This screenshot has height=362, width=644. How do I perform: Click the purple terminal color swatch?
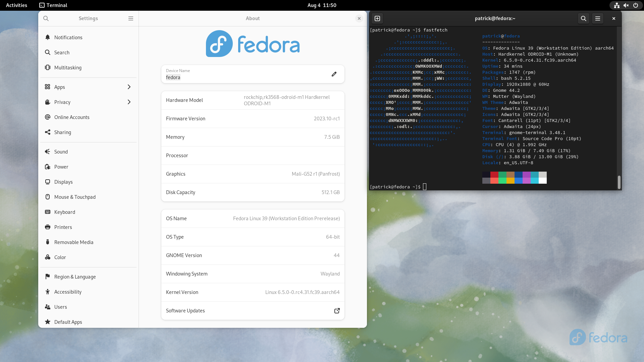tap(527, 175)
